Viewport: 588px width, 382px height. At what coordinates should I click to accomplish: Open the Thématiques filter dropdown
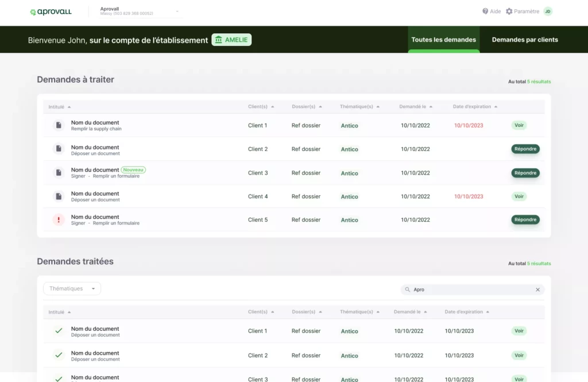pyautogui.click(x=72, y=289)
